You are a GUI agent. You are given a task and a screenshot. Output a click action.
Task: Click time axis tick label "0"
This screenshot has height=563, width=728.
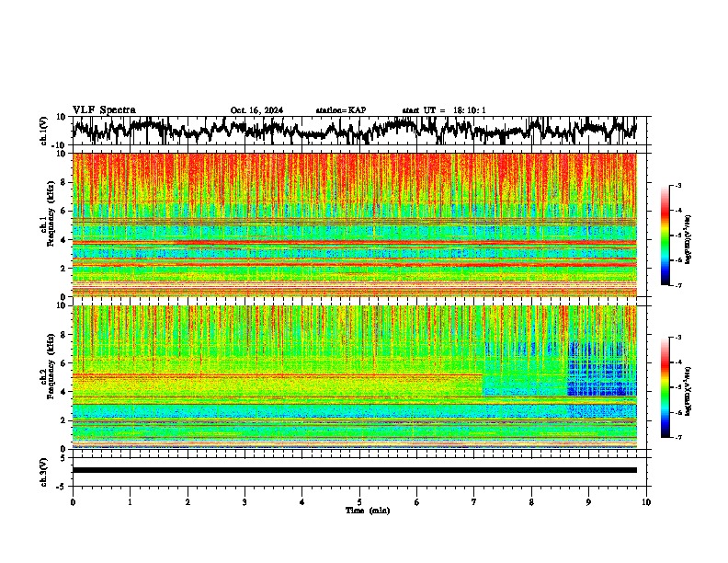pyautogui.click(x=73, y=502)
